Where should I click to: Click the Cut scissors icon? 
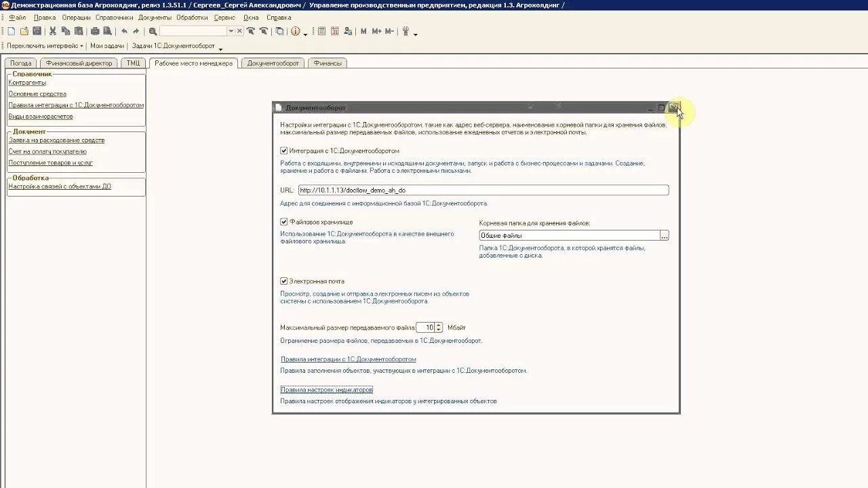click(x=52, y=31)
